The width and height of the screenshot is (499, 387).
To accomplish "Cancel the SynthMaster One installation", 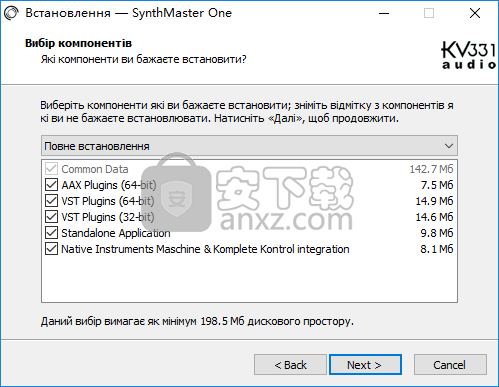I will [450, 365].
